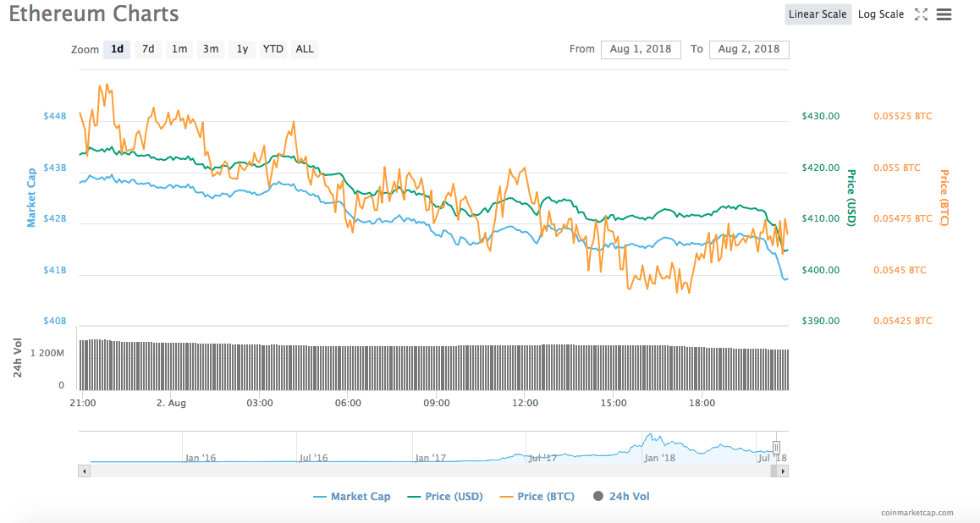Click the navigator scroll right arrow
Image resolution: width=980 pixels, height=523 pixels.
pos(783,471)
